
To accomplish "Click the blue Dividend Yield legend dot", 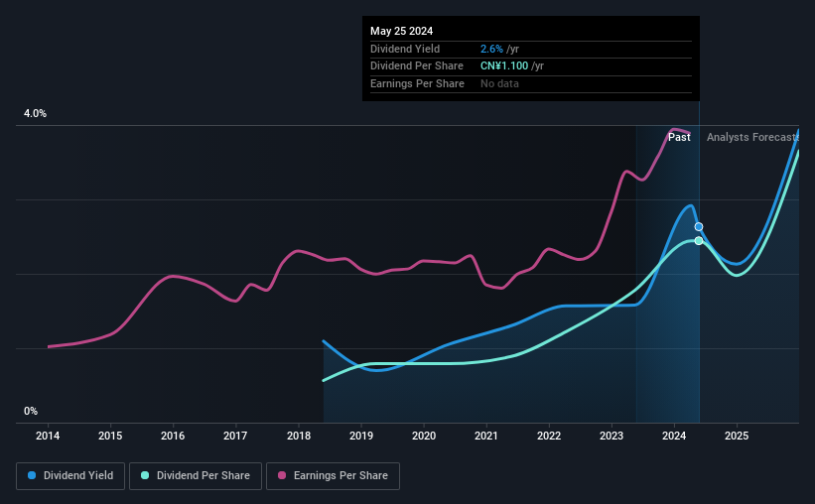I will pos(32,475).
